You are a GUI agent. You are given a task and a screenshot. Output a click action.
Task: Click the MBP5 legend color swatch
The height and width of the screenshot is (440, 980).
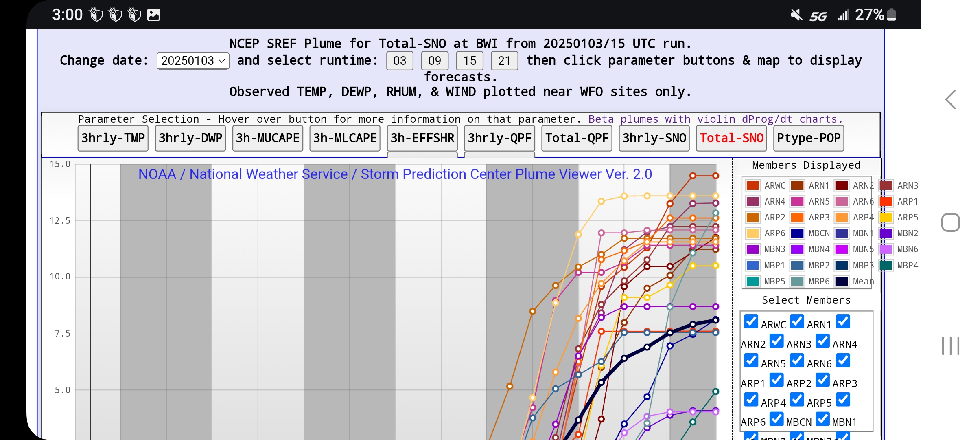[x=753, y=282]
